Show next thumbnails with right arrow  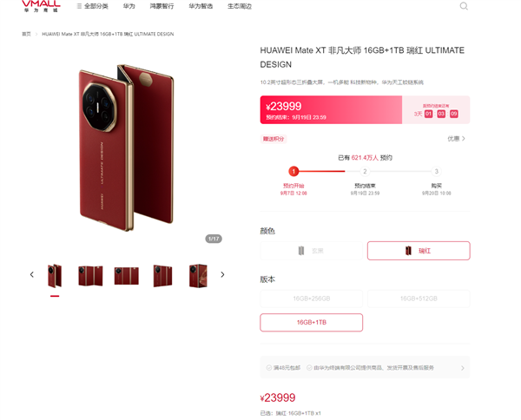pyautogui.click(x=222, y=274)
